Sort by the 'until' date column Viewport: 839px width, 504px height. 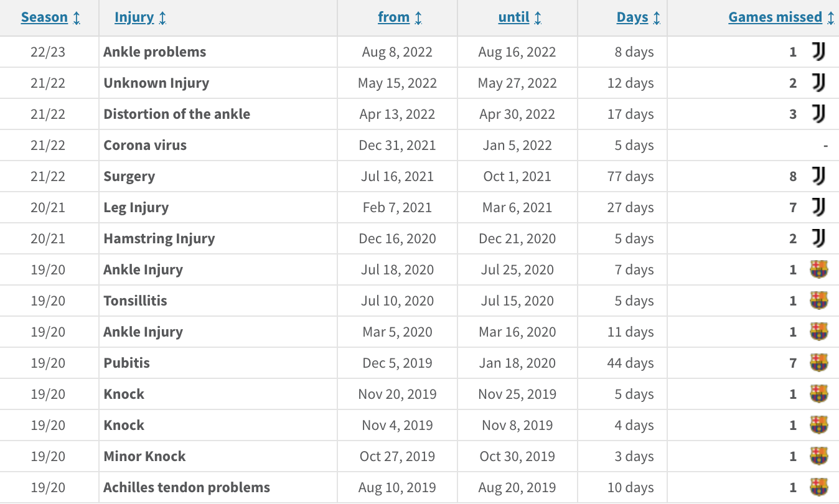point(514,17)
